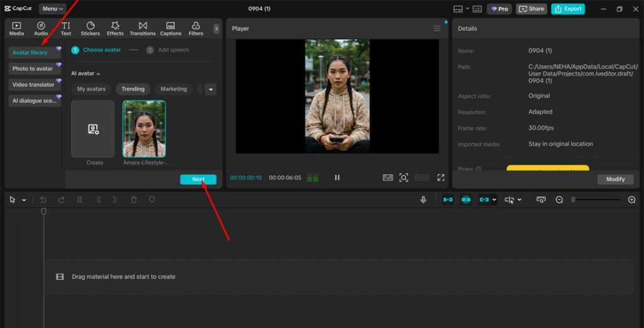Open the selection cursor mode dropdown
The image size is (644, 328).
(25, 200)
